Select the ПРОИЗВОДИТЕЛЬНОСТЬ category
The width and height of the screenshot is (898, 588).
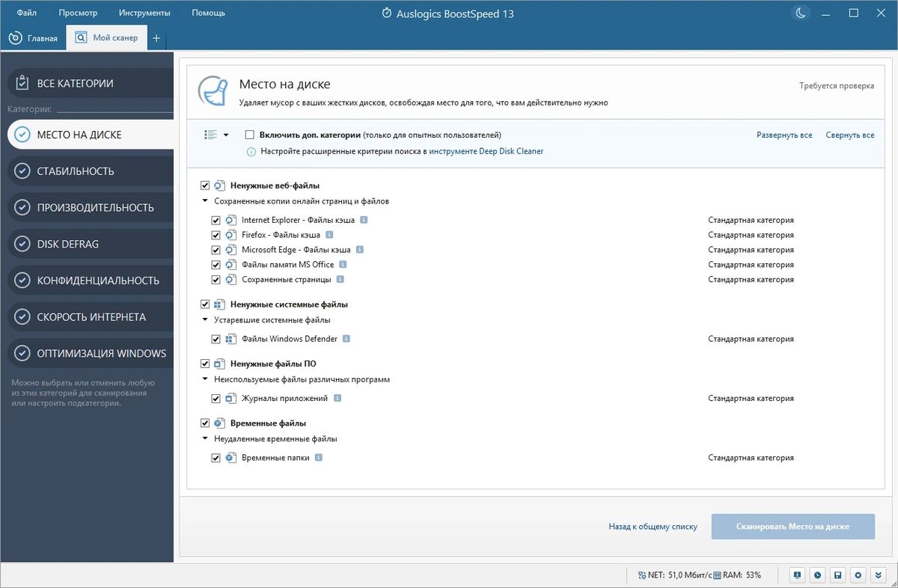pyautogui.click(x=91, y=207)
